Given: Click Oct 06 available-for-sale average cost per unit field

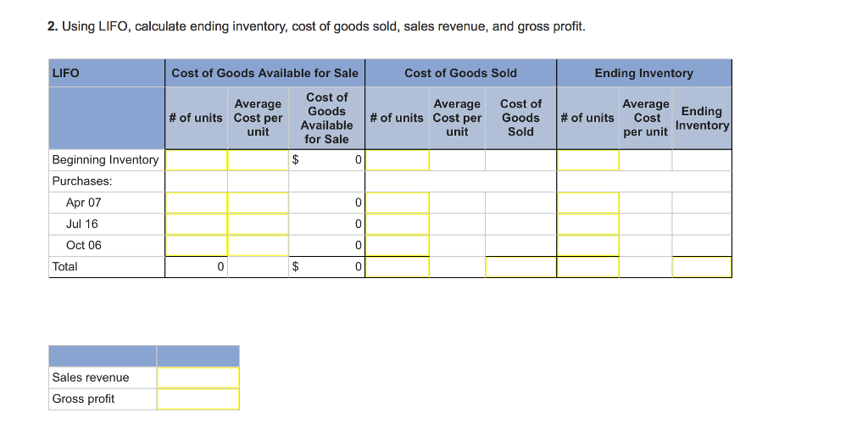Looking at the screenshot, I should [x=258, y=245].
